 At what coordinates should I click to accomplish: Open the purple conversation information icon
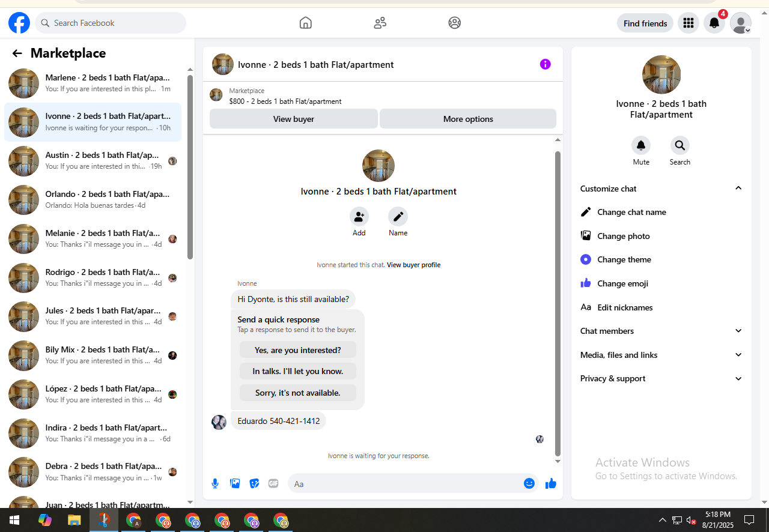(546, 64)
